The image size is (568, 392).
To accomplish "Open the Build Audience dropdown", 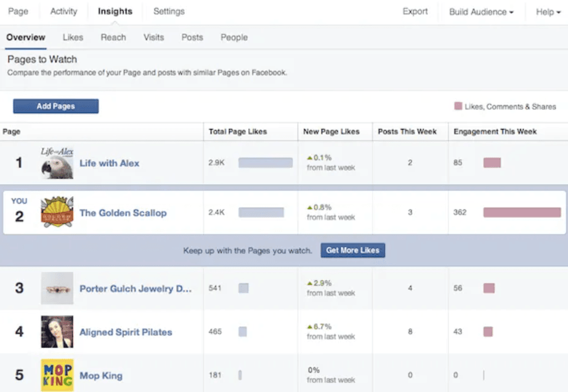I will pos(480,11).
